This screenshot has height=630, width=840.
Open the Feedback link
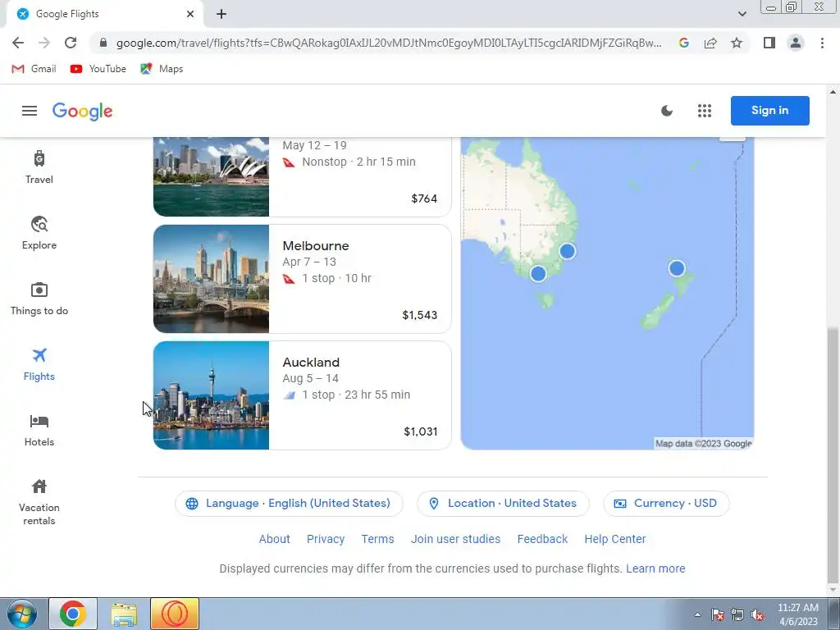coord(542,539)
